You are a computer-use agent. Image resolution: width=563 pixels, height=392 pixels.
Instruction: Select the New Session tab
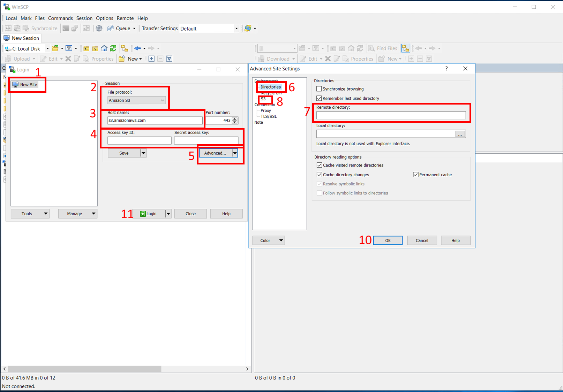[x=22, y=38]
